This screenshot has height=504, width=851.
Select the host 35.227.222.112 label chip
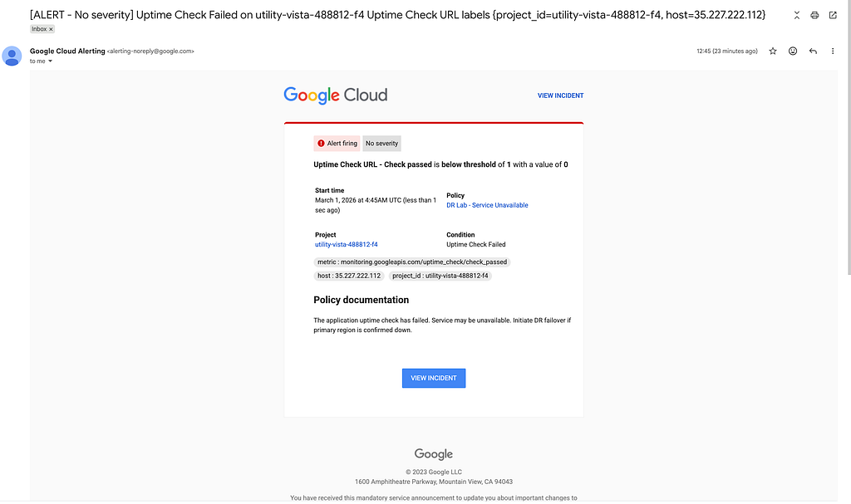[349, 276]
